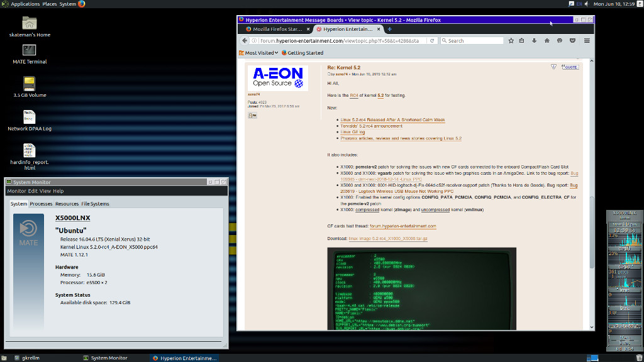This screenshot has width=644, height=362.
Task: Open the CF cards test thread forum link
Action: pyautogui.click(x=403, y=226)
